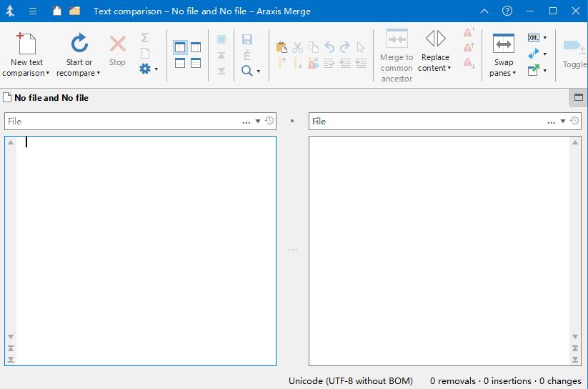Screen dimensions: 588x389
Task: Click the Start or recompare button
Action: 79,54
